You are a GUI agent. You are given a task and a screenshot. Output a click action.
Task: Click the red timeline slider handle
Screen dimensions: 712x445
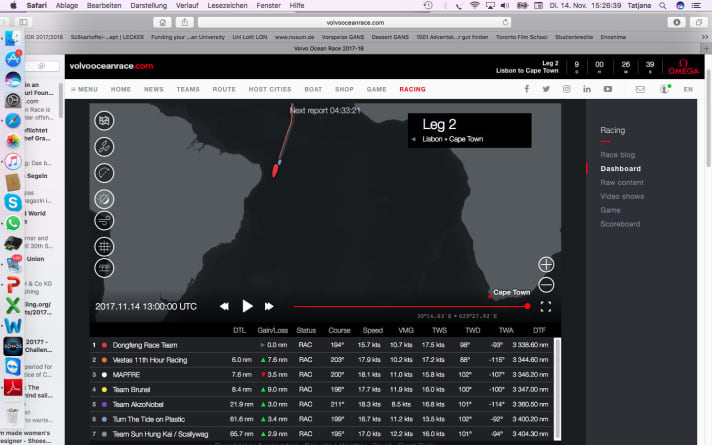[x=527, y=306]
